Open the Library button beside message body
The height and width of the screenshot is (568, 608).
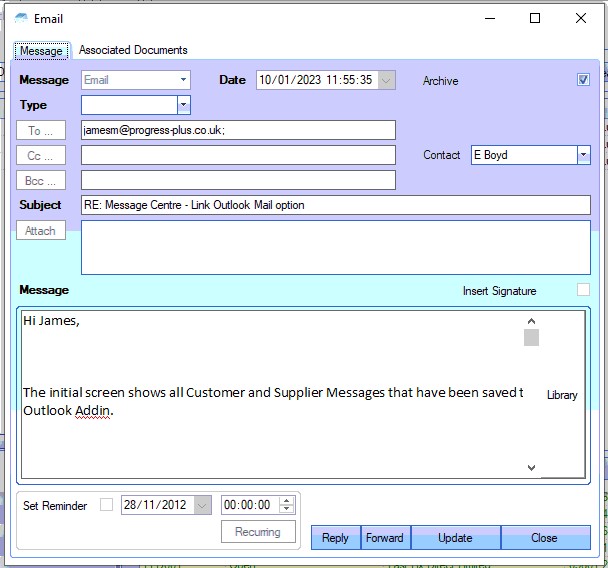(562, 395)
